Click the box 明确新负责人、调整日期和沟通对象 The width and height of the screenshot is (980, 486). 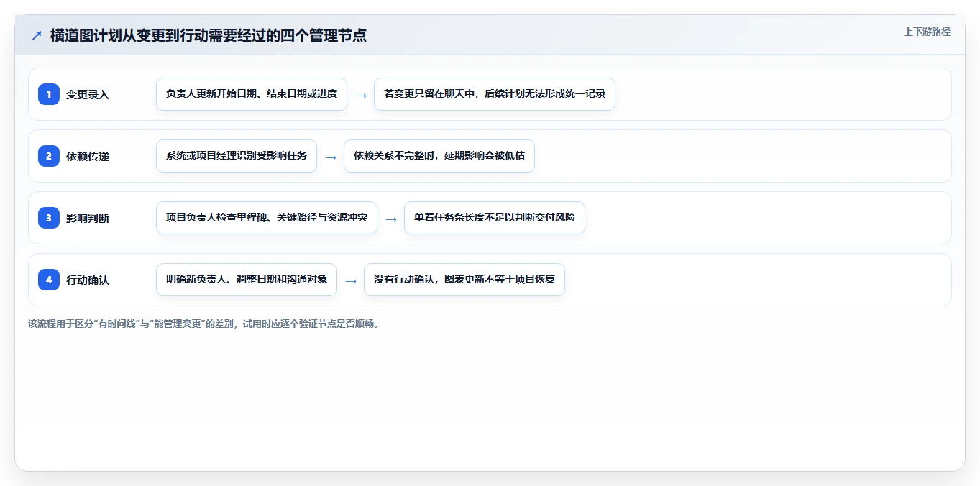[x=247, y=280]
